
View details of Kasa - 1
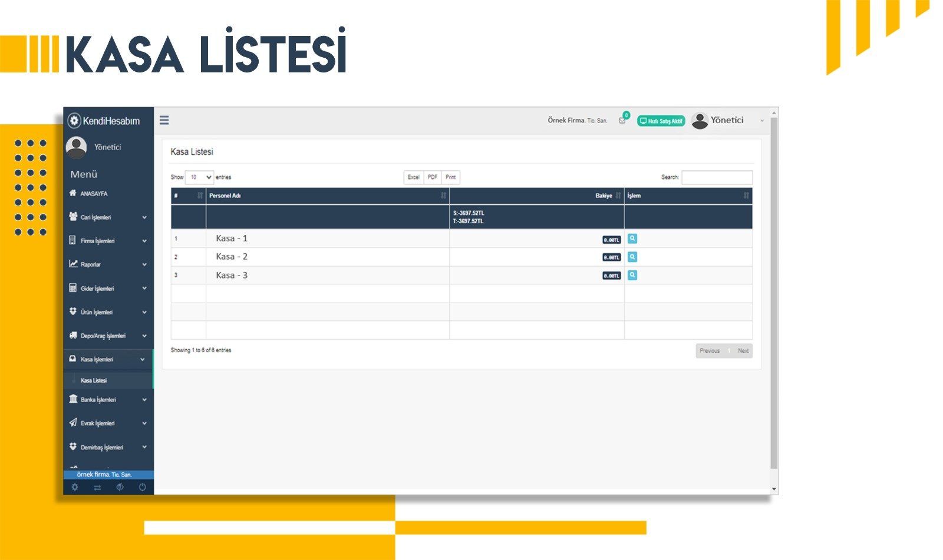(x=632, y=238)
